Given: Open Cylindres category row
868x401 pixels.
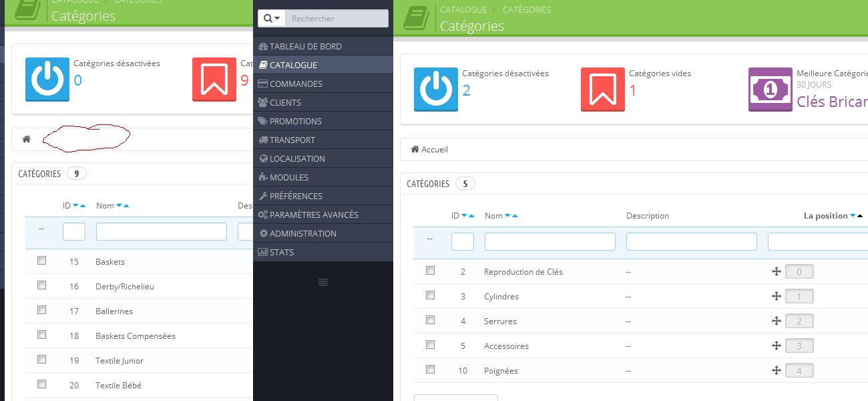Looking at the screenshot, I should 501,297.
